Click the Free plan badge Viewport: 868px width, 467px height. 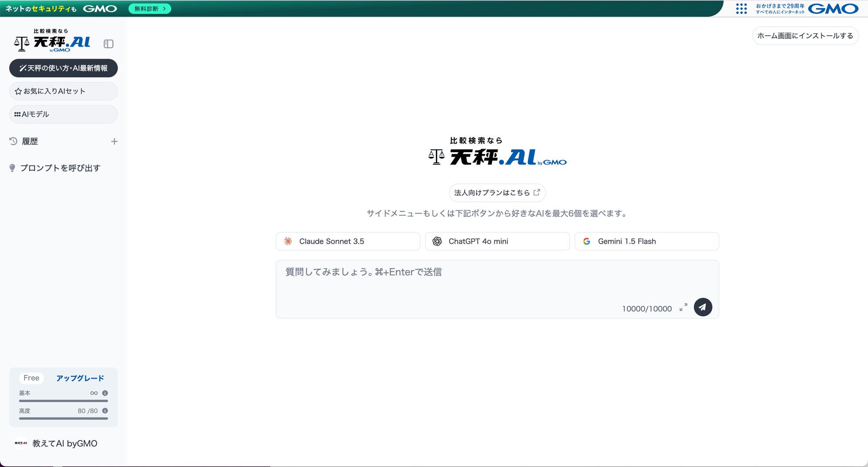31,378
